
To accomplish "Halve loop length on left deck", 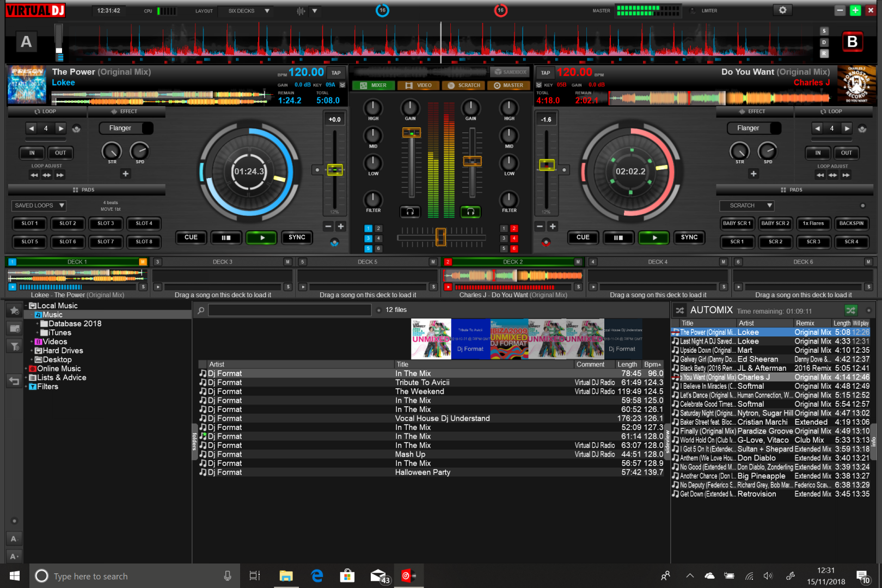I will 32,128.
